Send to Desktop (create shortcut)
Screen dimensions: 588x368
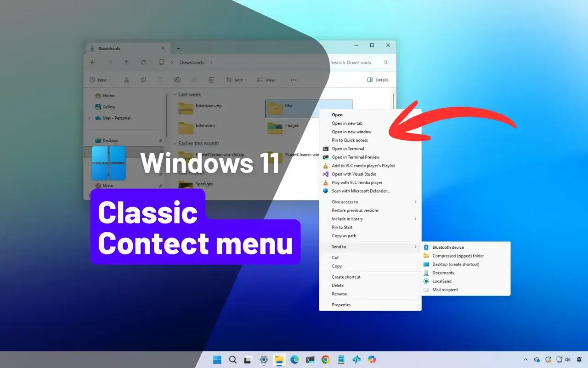tap(466, 264)
